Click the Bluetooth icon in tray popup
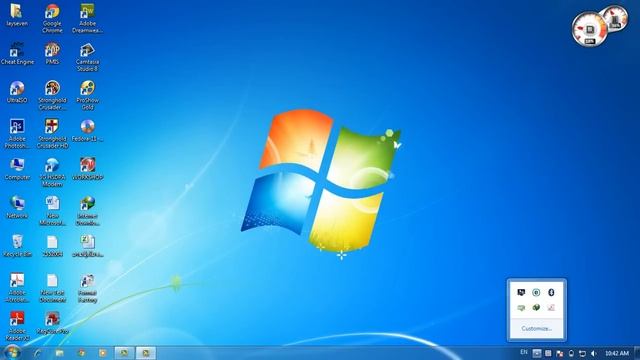Image resolution: width=640 pixels, height=360 pixels. tap(551, 292)
